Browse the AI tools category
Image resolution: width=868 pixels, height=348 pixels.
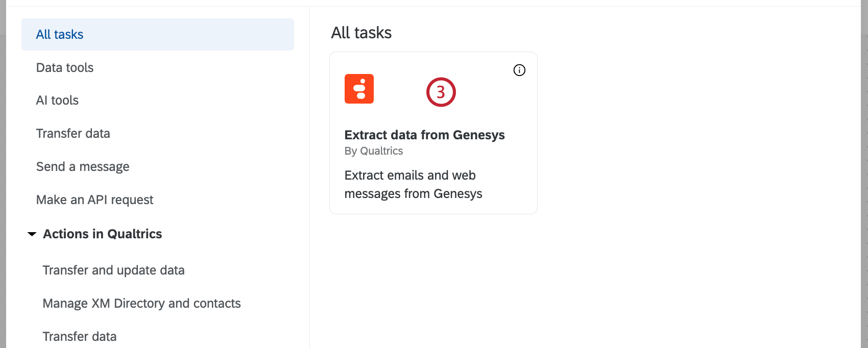57,100
